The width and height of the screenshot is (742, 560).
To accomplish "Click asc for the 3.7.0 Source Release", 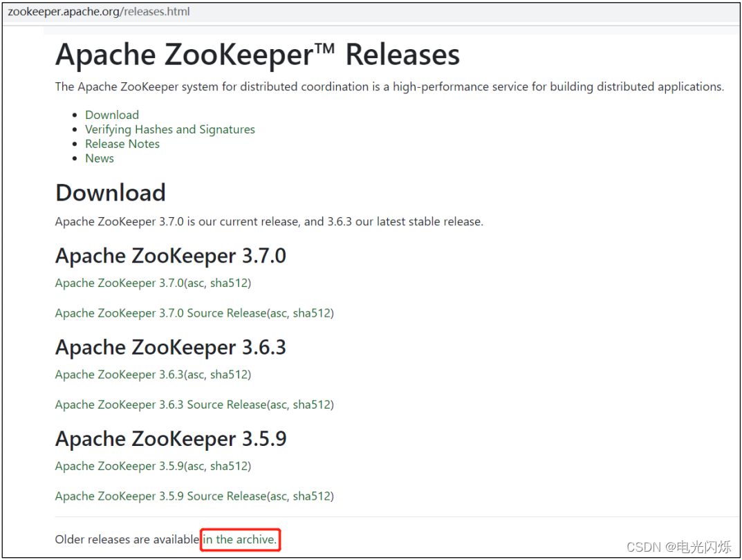I will tap(279, 313).
